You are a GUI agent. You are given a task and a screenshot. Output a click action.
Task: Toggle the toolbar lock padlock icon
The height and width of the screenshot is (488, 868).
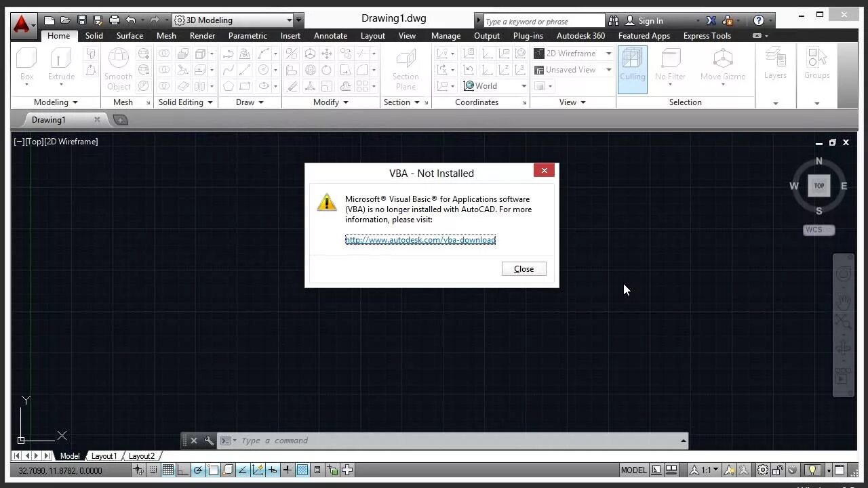click(778, 470)
